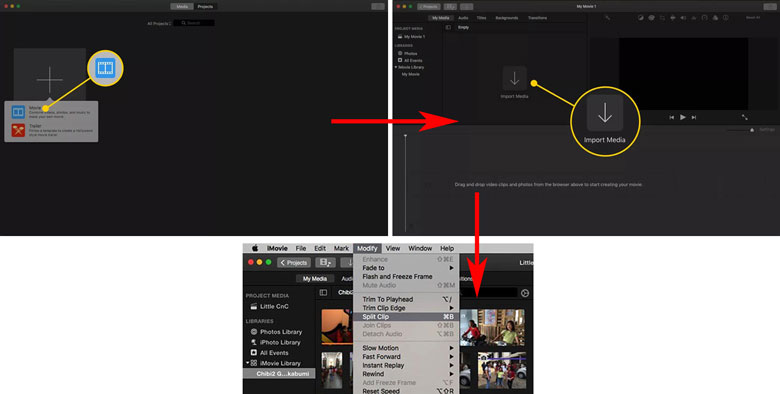Expand the Fade to submenu arrow
This screenshot has height=394, width=780.
[x=452, y=268]
